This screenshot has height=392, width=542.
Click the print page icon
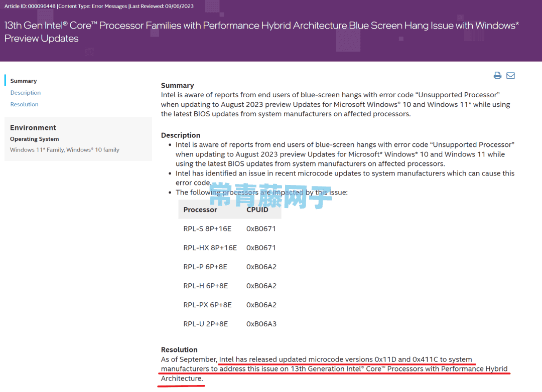[x=497, y=75]
